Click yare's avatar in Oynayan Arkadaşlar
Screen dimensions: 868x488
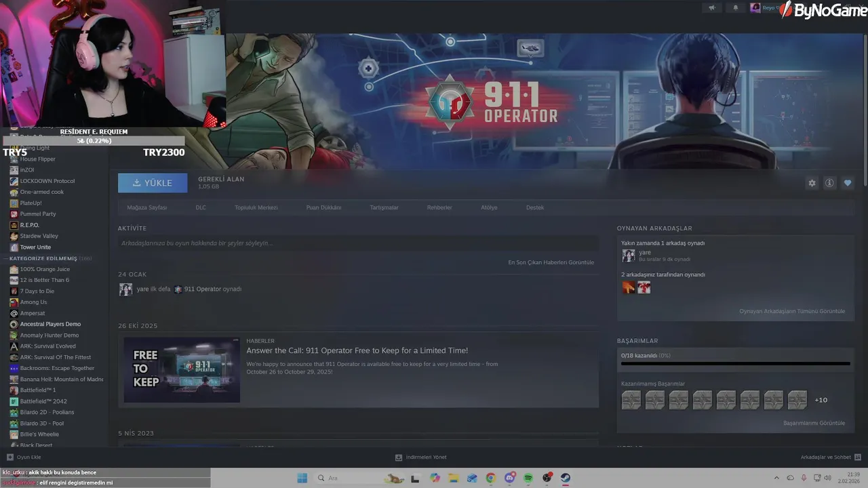click(629, 256)
